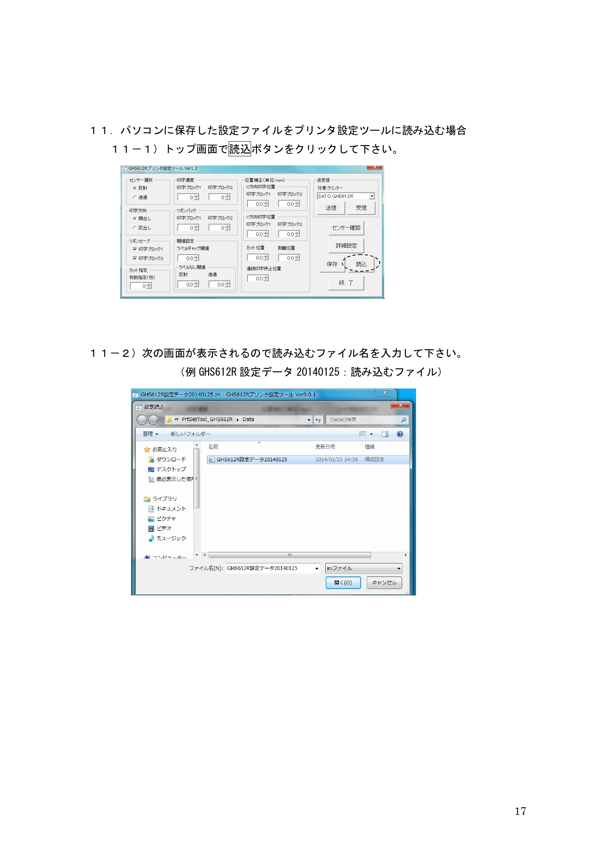Click the 終了 button

346,283
